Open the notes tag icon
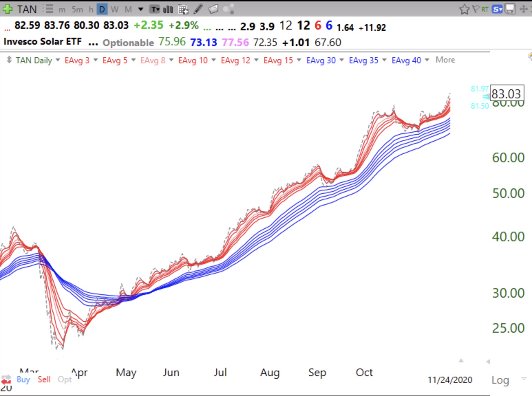 213,9
